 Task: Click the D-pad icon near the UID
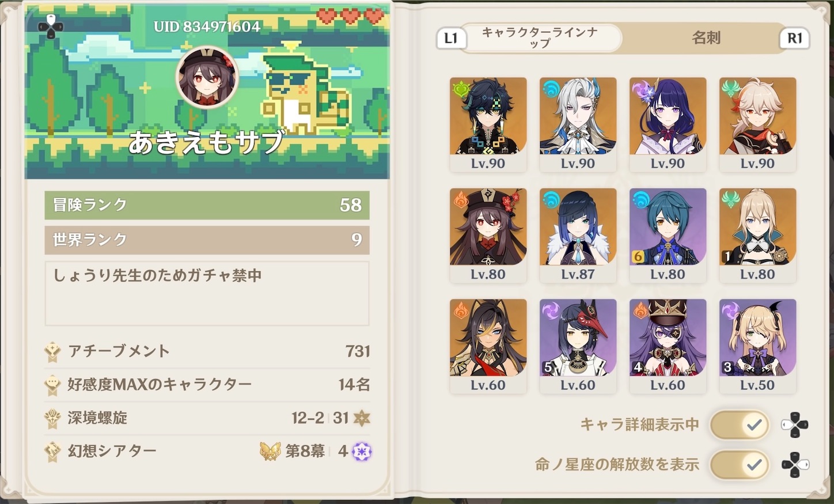tap(51, 26)
